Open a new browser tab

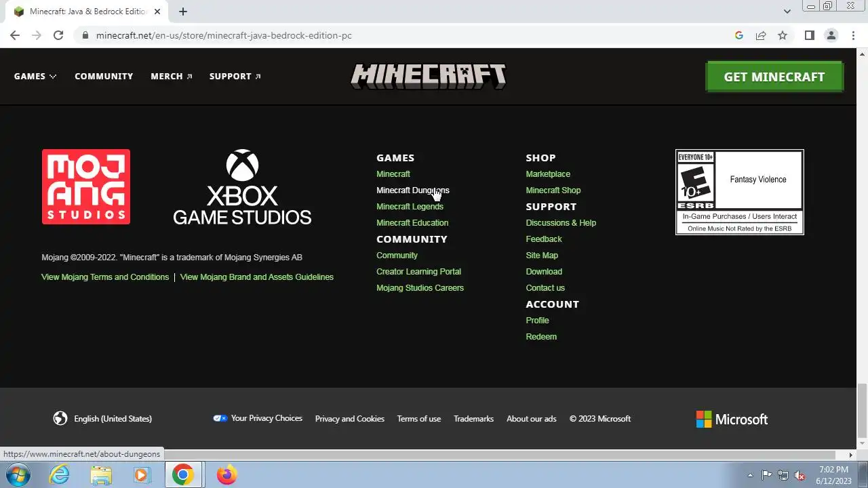183,12
